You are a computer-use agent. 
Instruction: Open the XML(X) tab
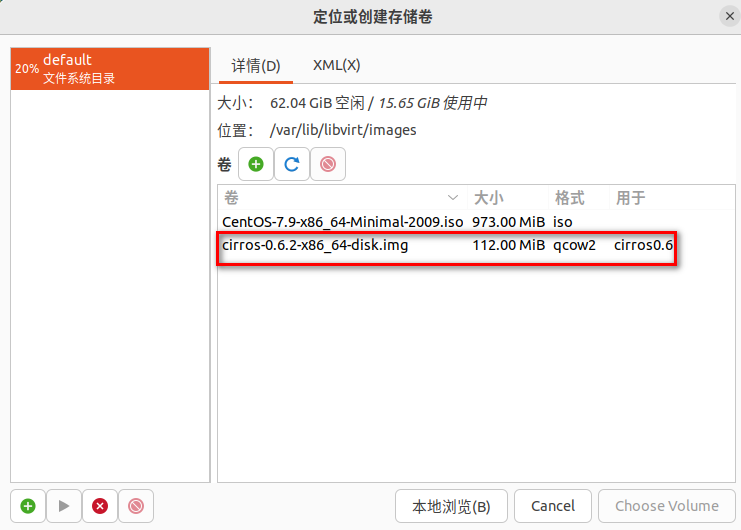coord(336,65)
